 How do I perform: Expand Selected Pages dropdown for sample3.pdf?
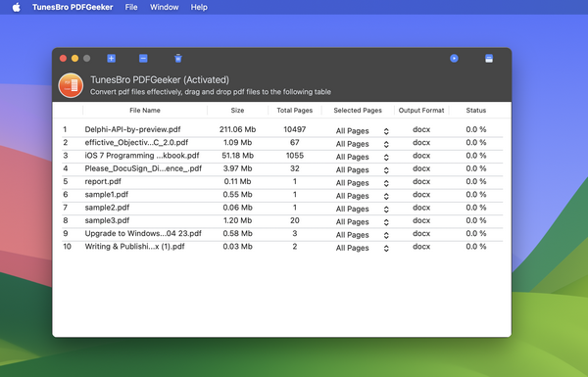(x=362, y=222)
